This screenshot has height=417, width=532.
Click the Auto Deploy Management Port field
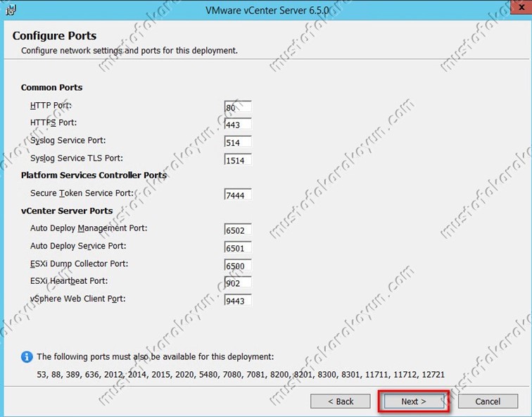coord(238,230)
